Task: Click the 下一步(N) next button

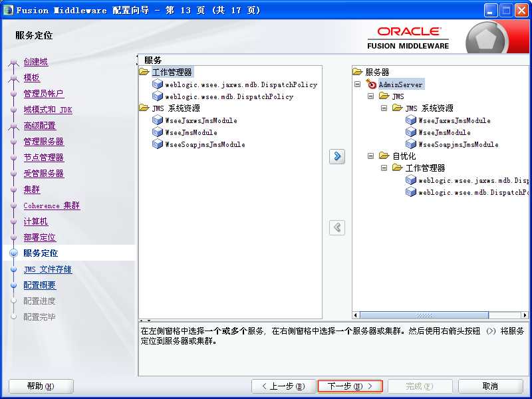Action: click(x=350, y=386)
